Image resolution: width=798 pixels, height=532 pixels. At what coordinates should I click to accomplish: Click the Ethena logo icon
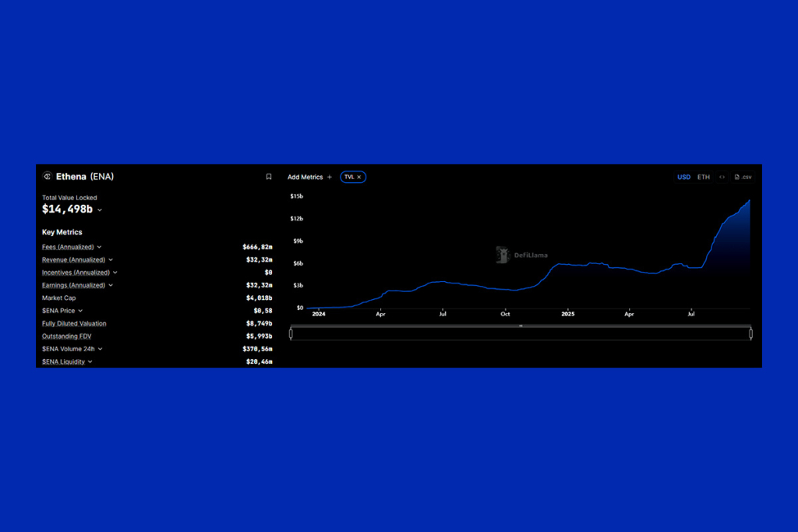(48, 176)
